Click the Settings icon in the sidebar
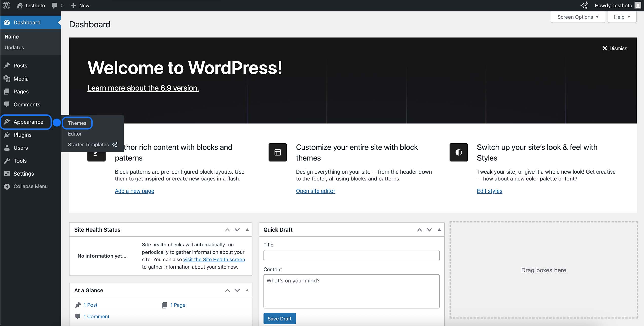 7,174
